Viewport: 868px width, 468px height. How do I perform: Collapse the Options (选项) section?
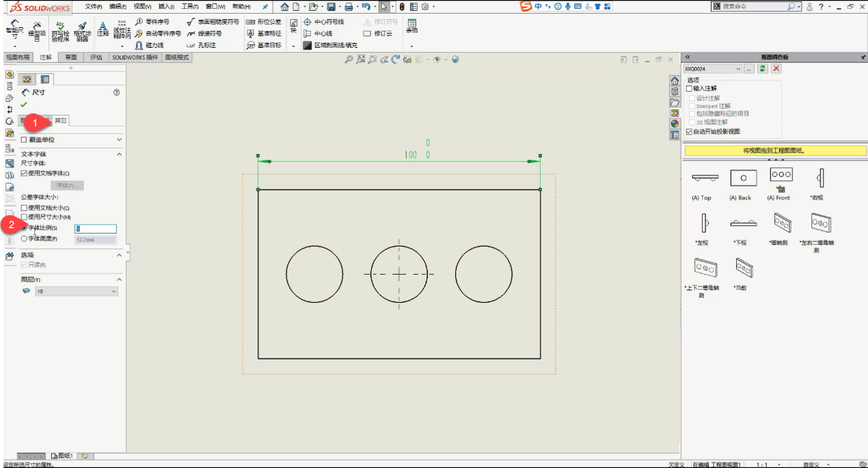(119, 255)
